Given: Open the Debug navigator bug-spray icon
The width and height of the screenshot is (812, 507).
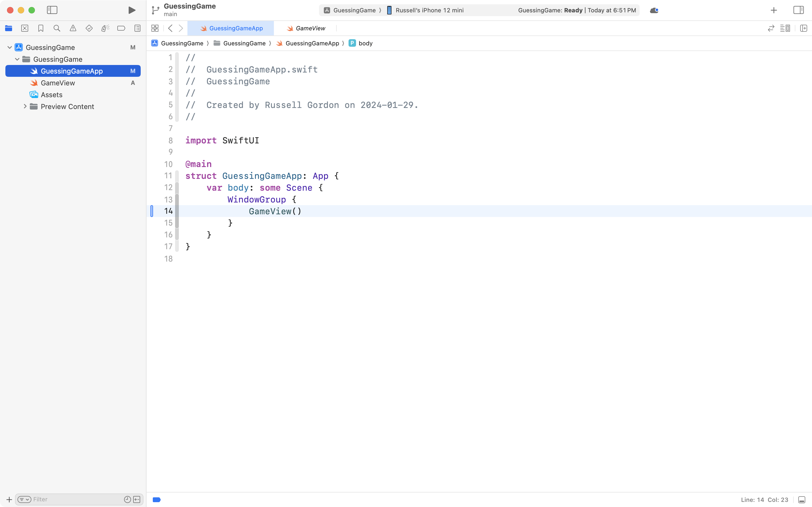Looking at the screenshot, I should 105,28.
